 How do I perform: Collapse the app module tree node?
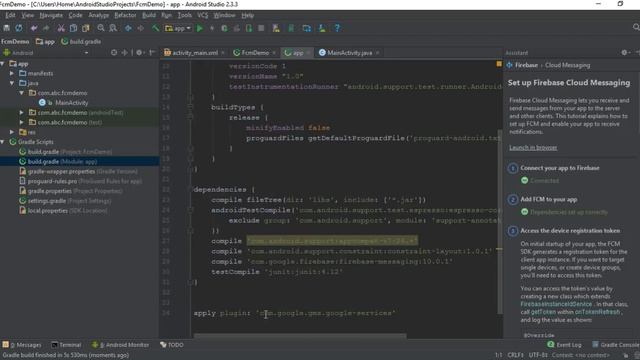click(x=2, y=64)
